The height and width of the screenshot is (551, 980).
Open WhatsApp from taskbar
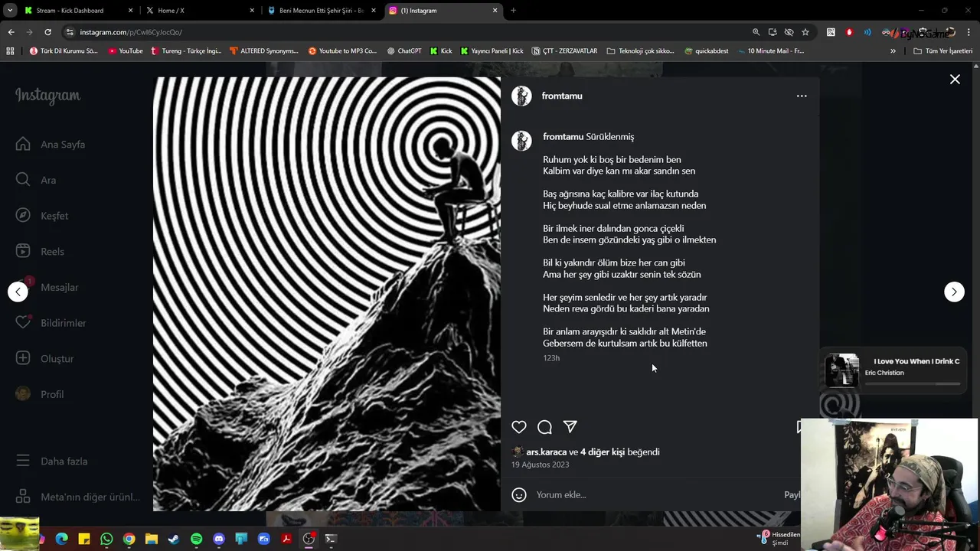(106, 539)
